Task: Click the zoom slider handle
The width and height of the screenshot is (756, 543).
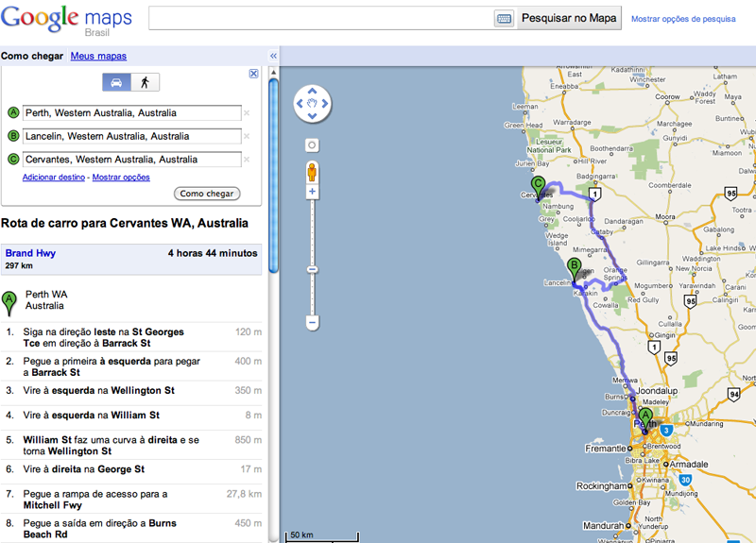Action: pyautogui.click(x=312, y=270)
